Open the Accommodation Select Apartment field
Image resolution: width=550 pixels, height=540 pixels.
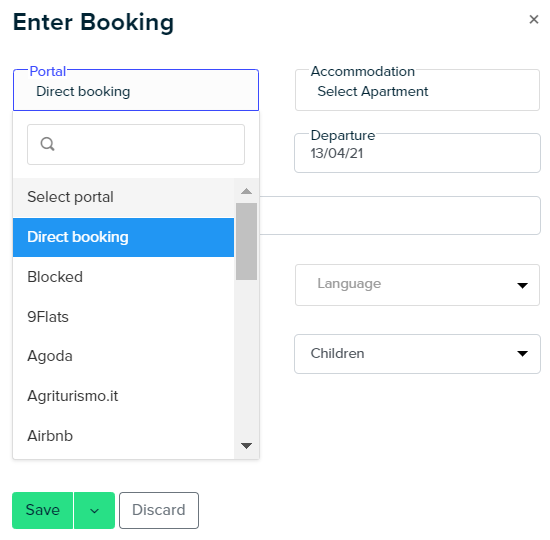pos(417,90)
